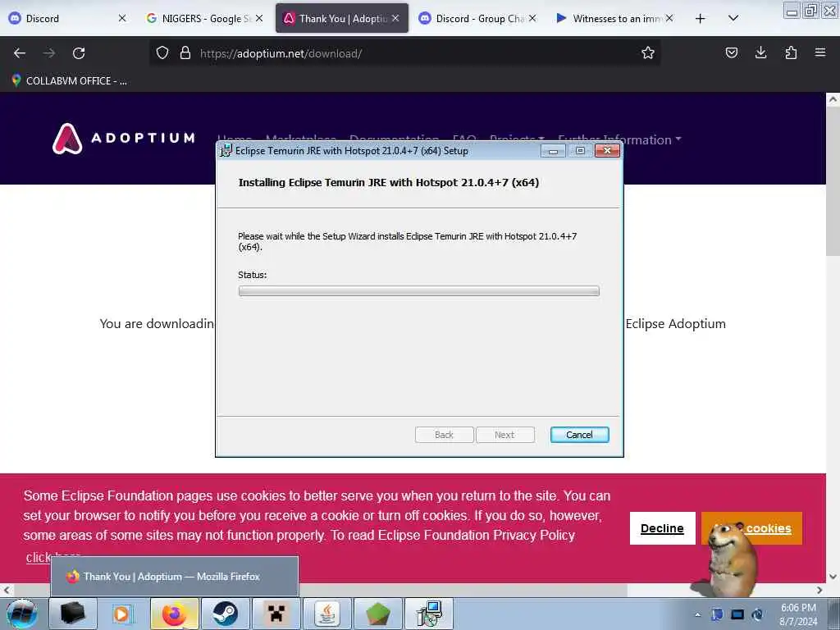Click the horizontal scrollbar left arrow

tap(7, 590)
